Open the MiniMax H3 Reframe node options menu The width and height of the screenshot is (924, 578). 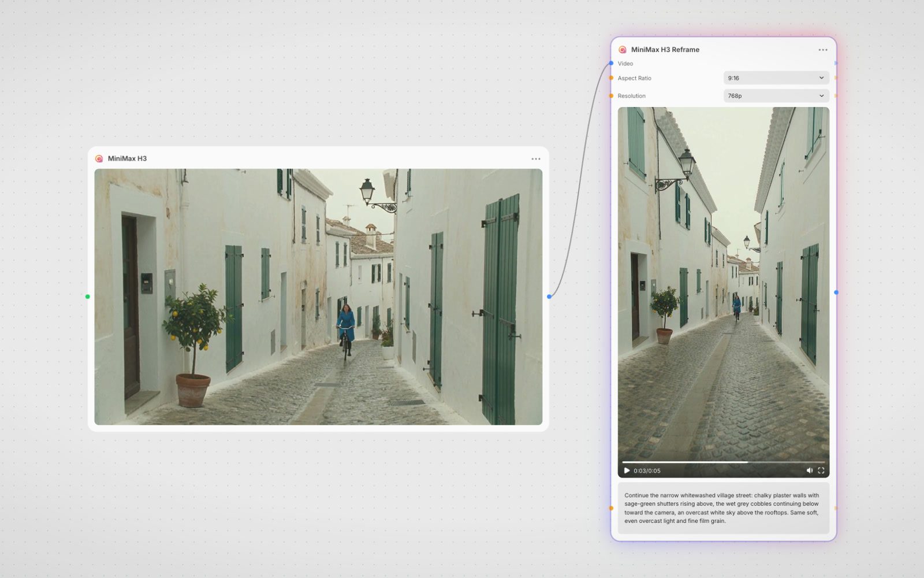pyautogui.click(x=823, y=50)
